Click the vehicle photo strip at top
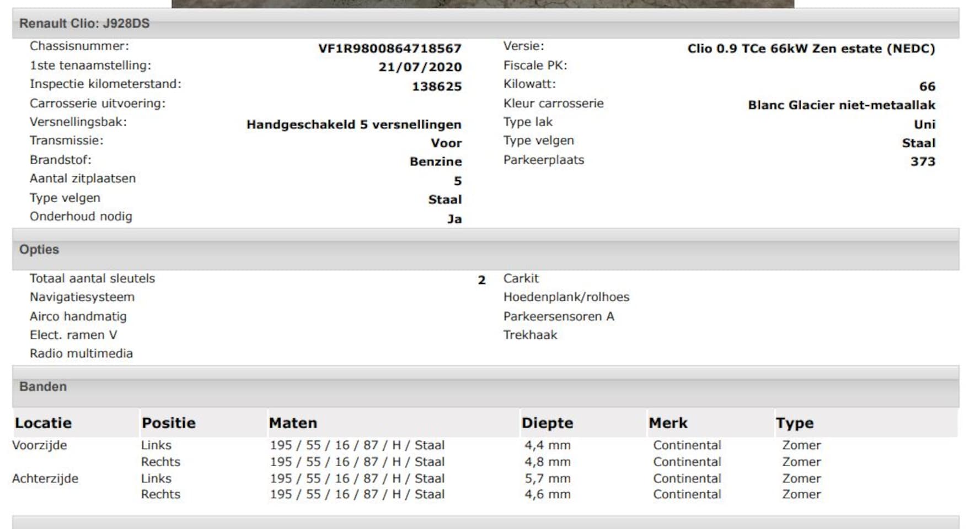Image resolution: width=980 pixels, height=529 pixels. [483, 3]
